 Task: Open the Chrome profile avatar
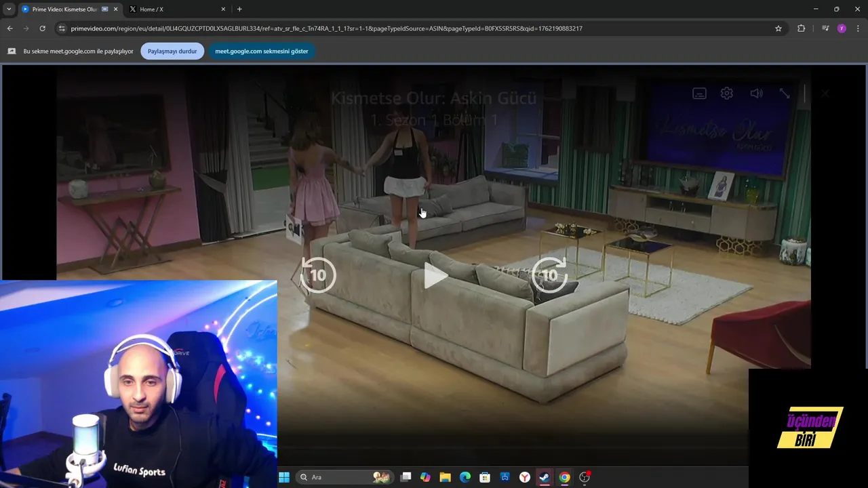point(842,28)
